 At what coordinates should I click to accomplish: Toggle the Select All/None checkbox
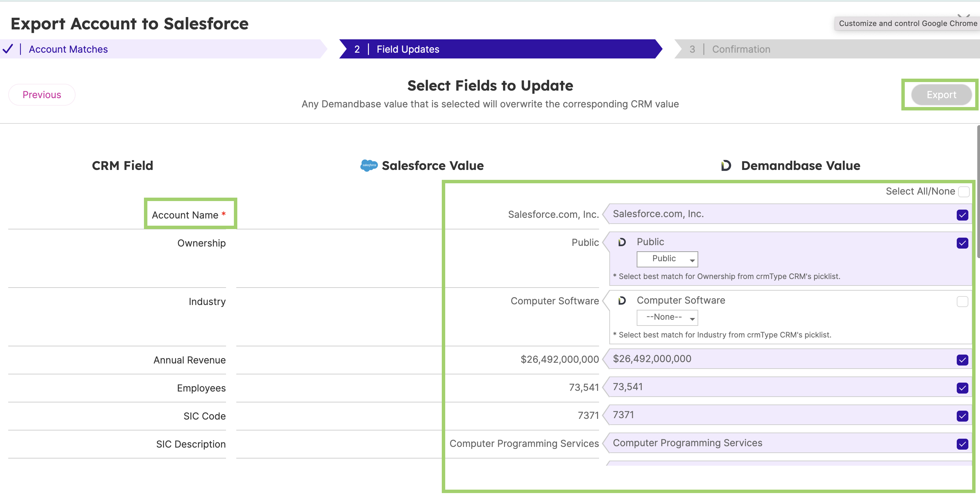pyautogui.click(x=964, y=191)
